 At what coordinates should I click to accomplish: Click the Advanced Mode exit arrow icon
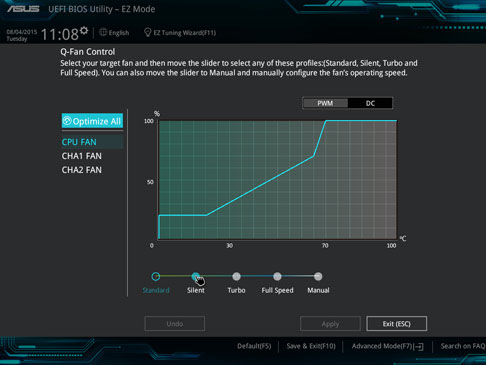point(419,347)
